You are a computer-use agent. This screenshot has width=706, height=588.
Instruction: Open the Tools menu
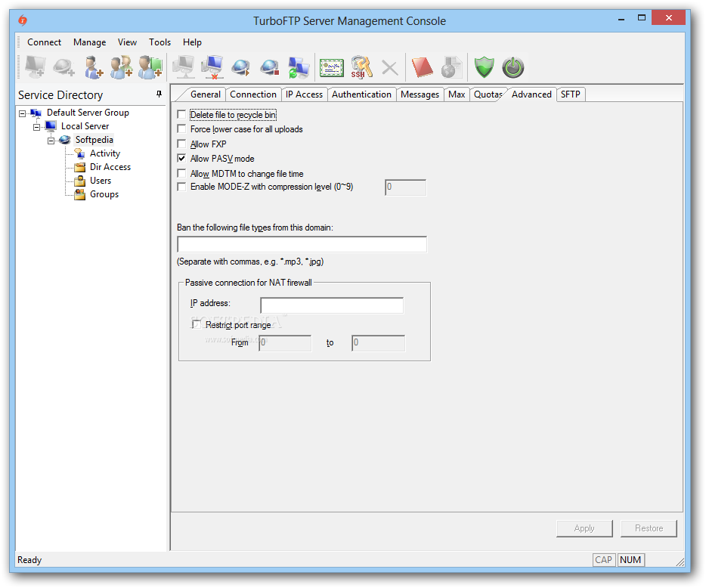click(x=159, y=42)
